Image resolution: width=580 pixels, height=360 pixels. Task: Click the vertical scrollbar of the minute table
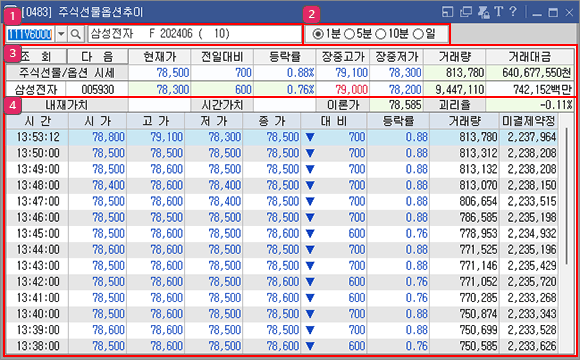567,196
